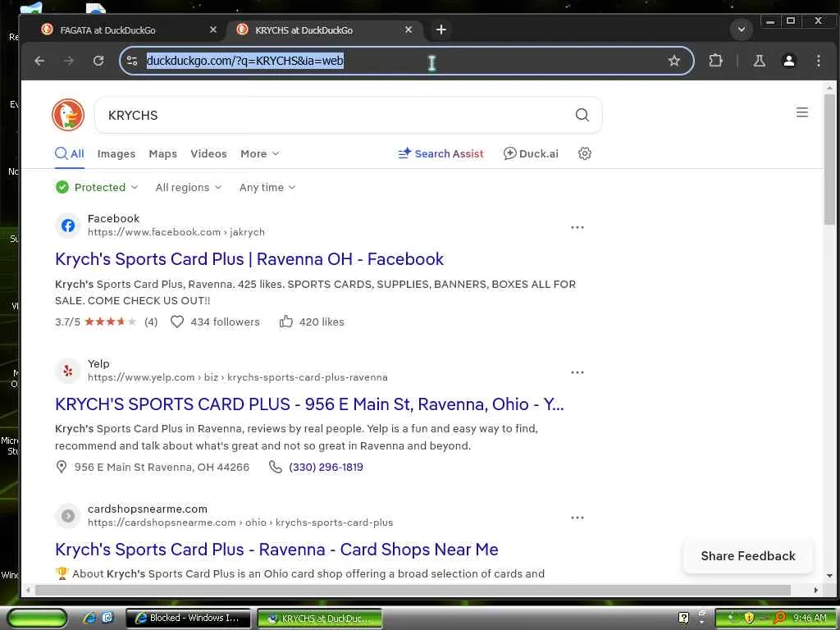Click the facebook.com › jakrych URL
Screen dimensions: 840x630
pyautogui.click(x=176, y=232)
